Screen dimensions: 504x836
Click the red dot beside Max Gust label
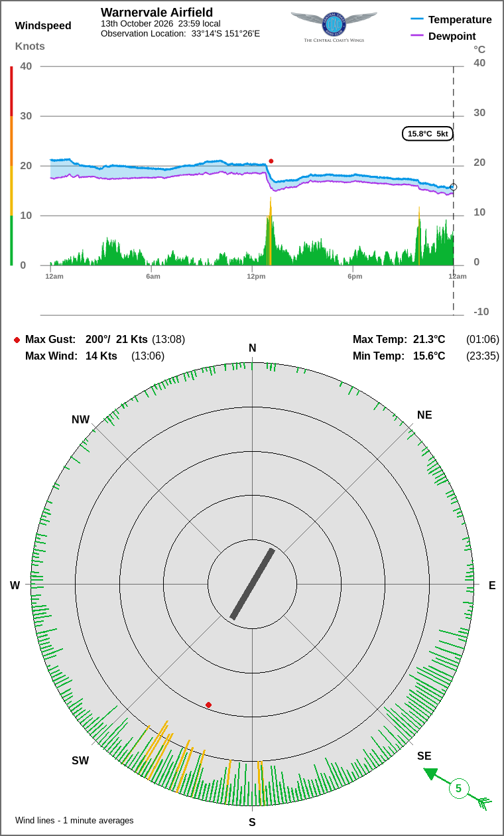[17, 340]
